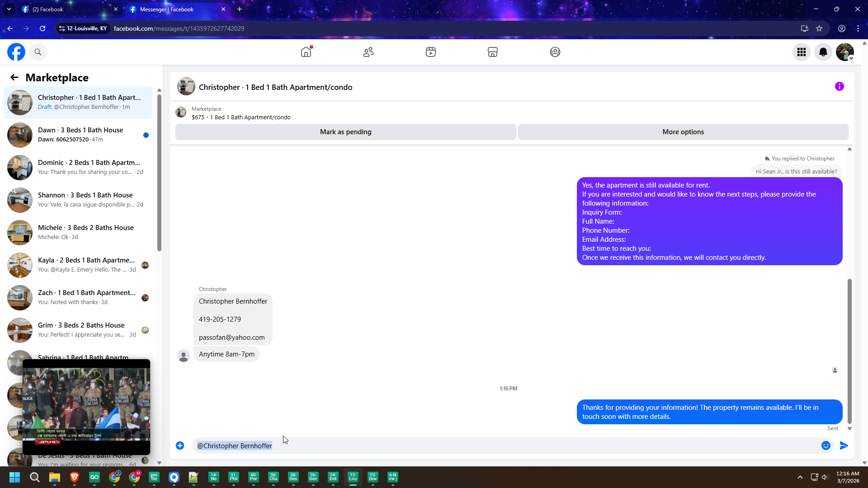Click the message input field
868x488 pixels.
point(497,446)
